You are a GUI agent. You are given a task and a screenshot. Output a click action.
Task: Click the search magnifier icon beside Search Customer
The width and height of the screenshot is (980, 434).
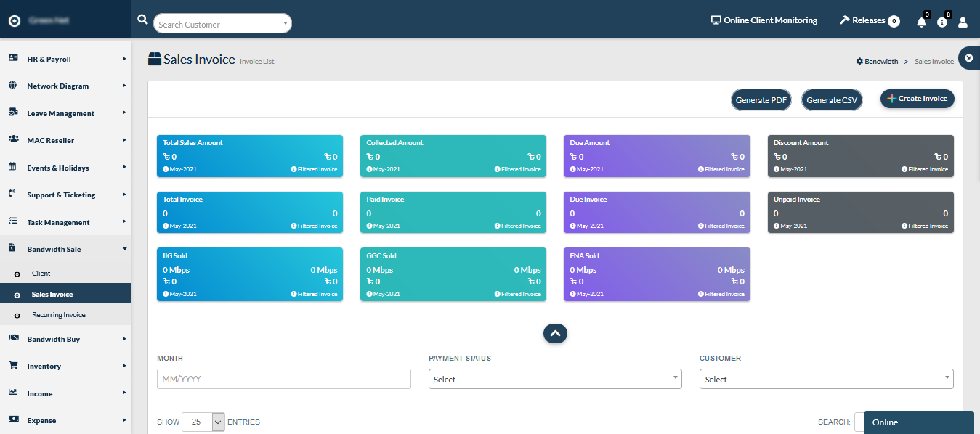tap(142, 20)
